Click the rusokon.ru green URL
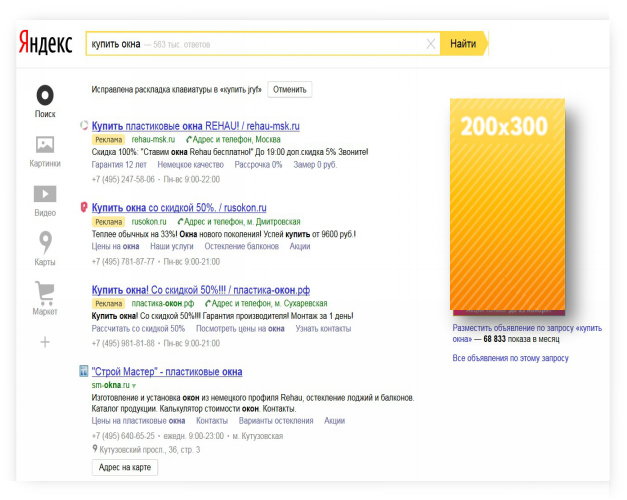The image size is (627, 500). pos(149,222)
